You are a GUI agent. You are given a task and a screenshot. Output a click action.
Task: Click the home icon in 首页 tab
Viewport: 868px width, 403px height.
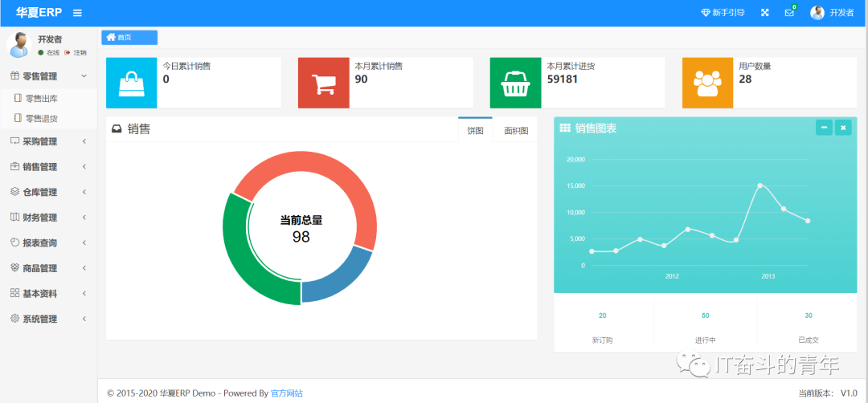coord(111,38)
